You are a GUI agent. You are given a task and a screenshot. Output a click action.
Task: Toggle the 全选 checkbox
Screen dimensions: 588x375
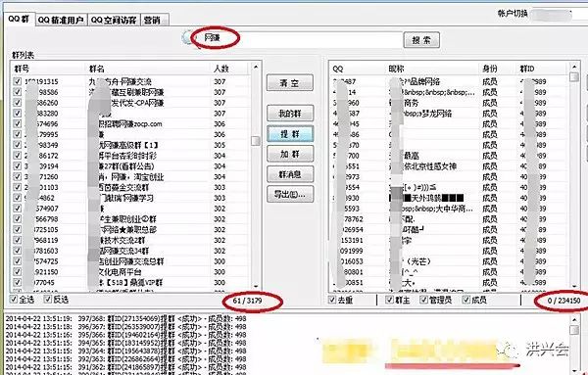click(15, 299)
